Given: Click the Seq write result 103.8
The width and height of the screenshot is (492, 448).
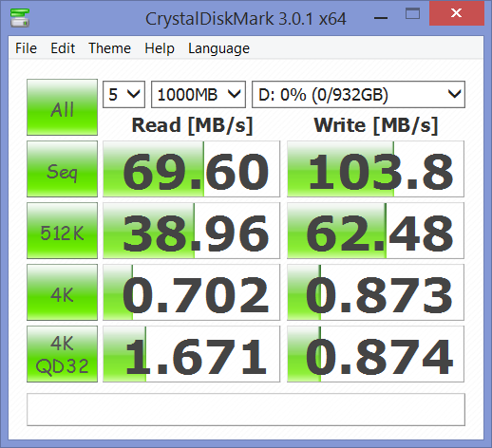Looking at the screenshot, I should click(375, 169).
